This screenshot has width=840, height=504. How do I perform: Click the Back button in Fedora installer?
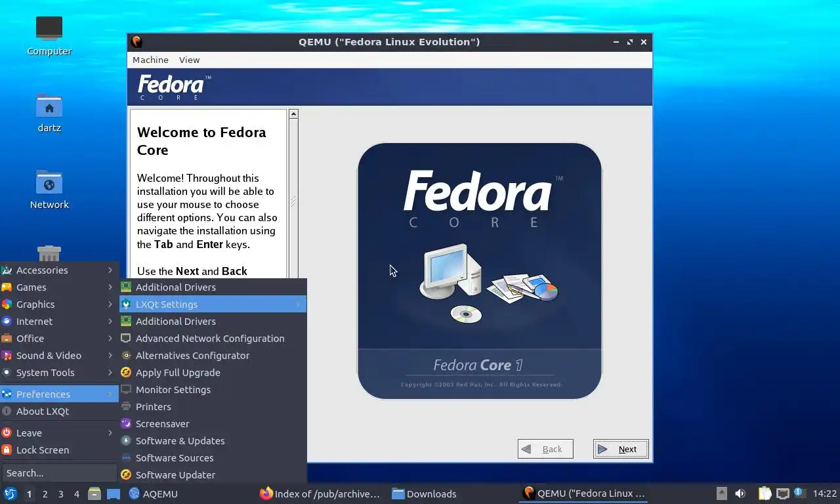click(x=545, y=449)
